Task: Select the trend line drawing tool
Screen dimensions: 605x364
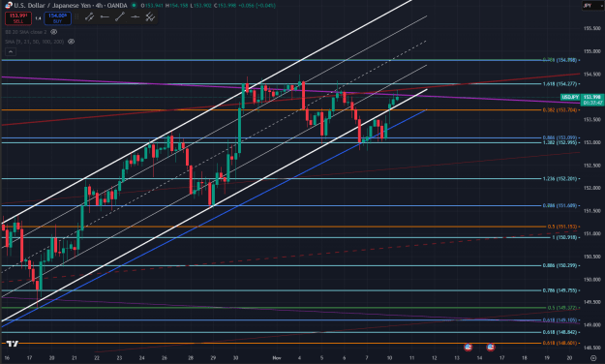Action: pyautogui.click(x=120, y=17)
